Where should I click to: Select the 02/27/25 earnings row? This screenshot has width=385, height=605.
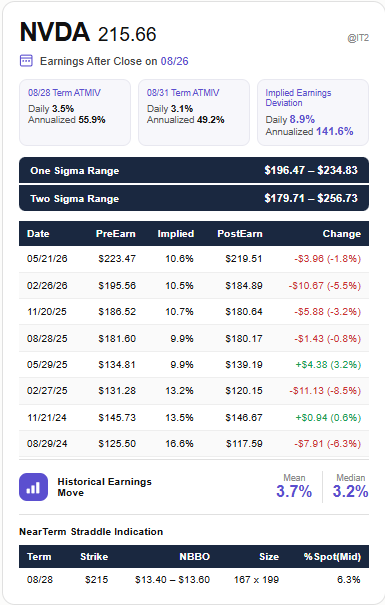[194, 391]
